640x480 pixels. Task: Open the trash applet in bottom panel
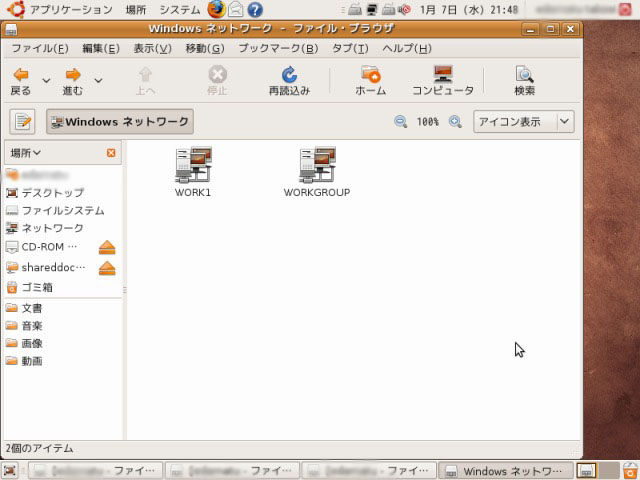click(x=630, y=471)
